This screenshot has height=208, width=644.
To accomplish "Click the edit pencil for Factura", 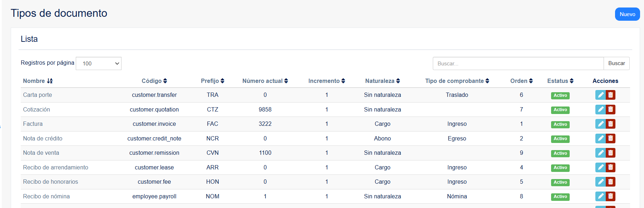I will [x=600, y=124].
